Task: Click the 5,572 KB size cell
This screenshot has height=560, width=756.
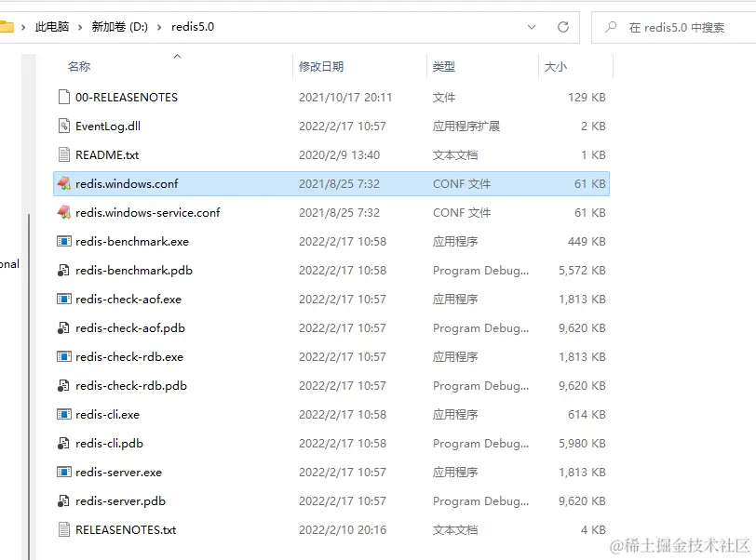Action: pos(583,271)
